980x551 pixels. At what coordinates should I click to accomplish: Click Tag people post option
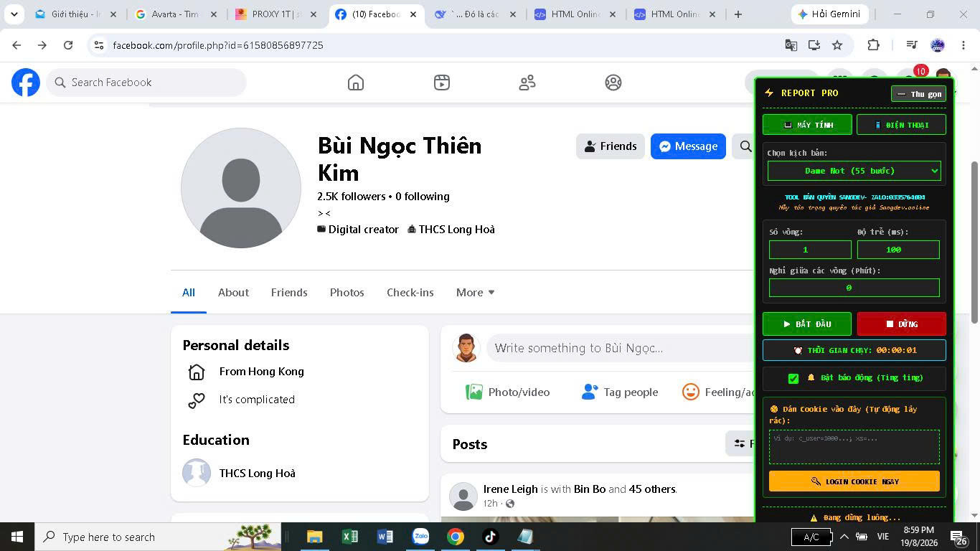tap(620, 392)
